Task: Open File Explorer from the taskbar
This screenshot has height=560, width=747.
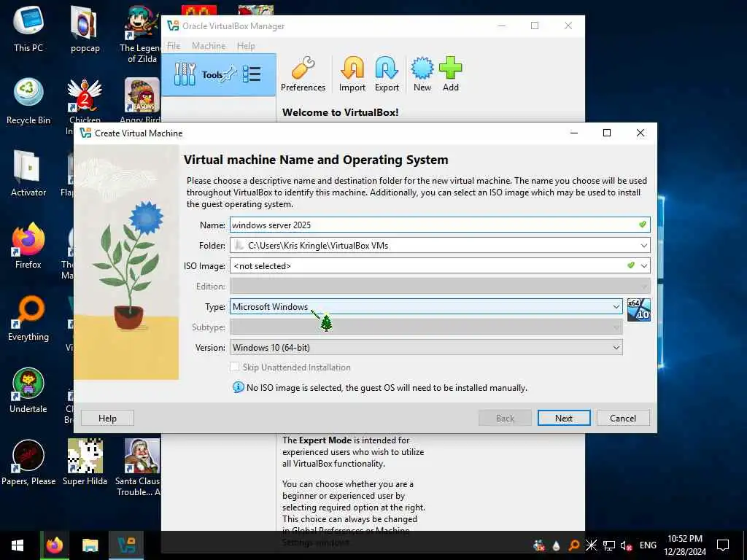Action: tap(90, 545)
